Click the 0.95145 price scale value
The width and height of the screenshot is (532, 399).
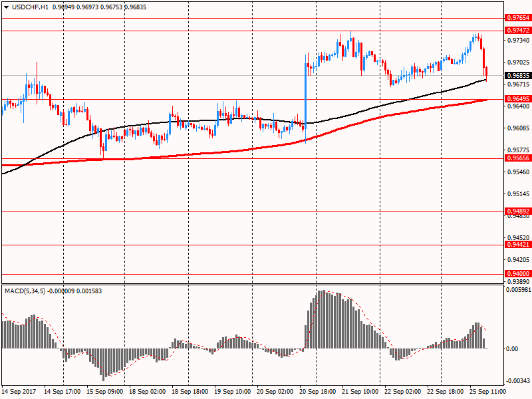(518, 194)
